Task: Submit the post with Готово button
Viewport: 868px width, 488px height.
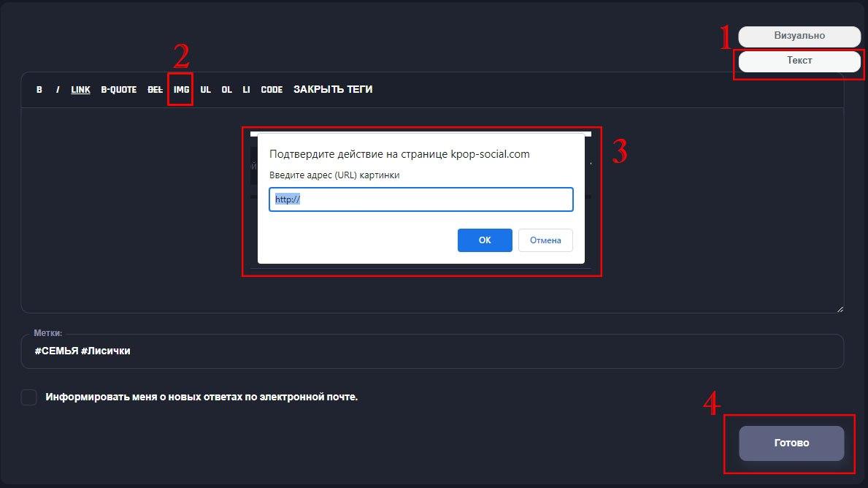Action: pos(791,443)
